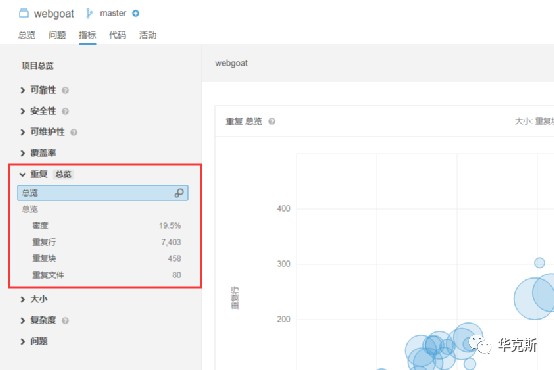Select the 重复行 metric 7,403
The height and width of the screenshot is (370, 554).
pos(106,242)
